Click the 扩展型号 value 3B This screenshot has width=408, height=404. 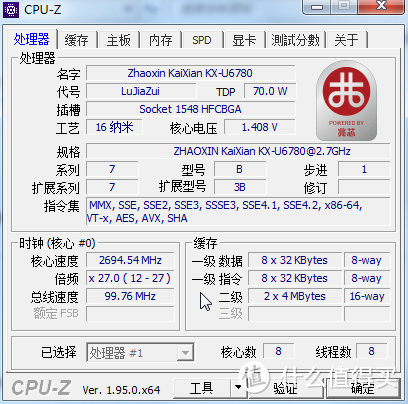pyautogui.click(x=240, y=187)
